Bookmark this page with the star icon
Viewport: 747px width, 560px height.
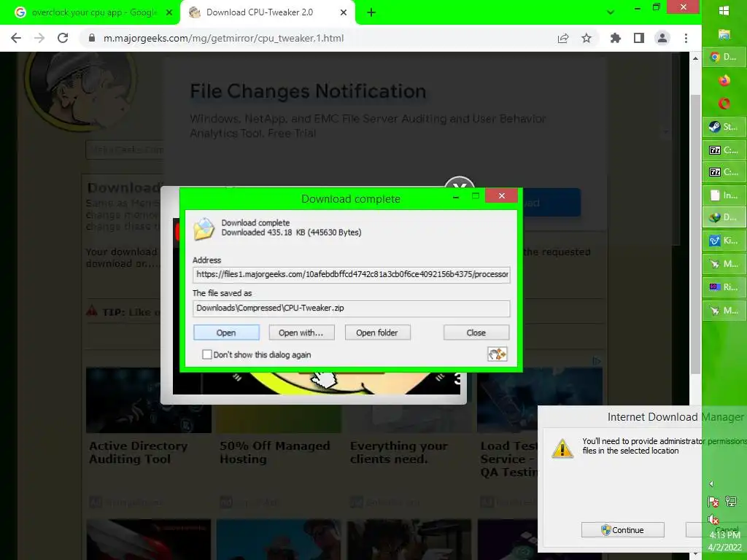[x=587, y=38]
